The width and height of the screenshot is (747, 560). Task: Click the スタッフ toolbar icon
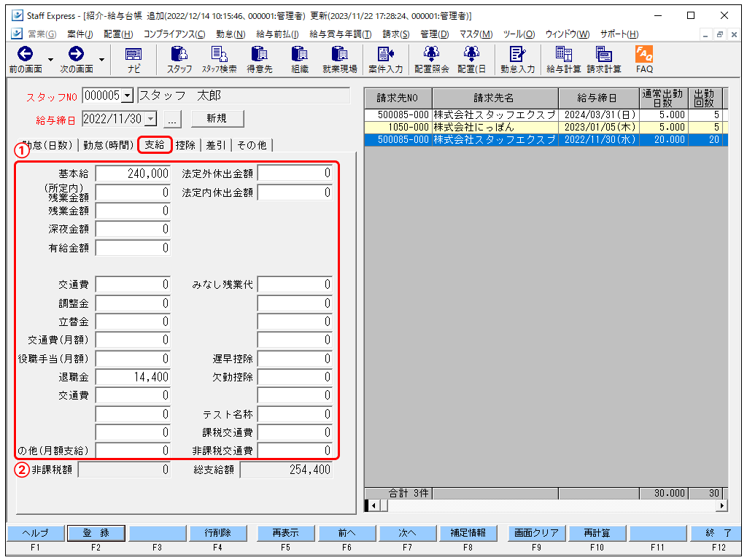179,59
